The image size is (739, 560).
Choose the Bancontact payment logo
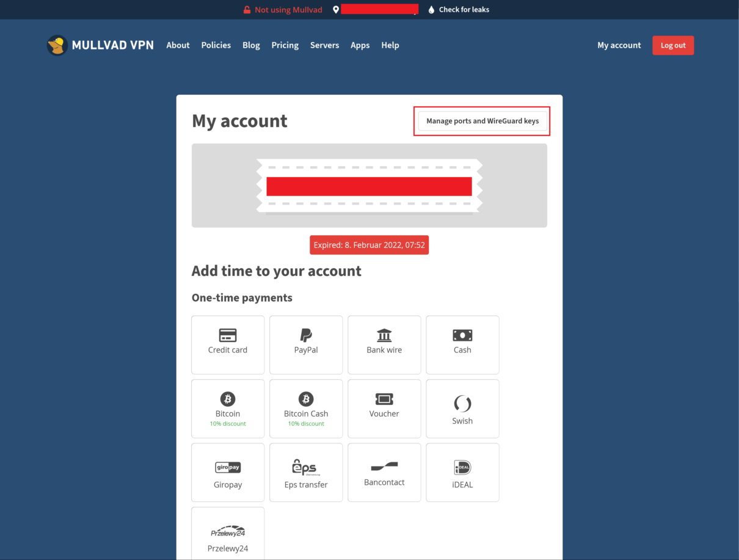pos(384,467)
